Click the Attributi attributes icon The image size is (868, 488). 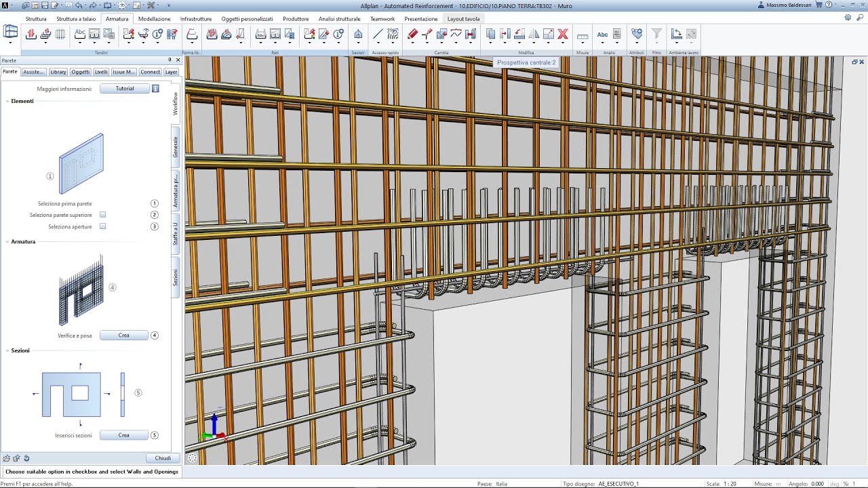[637, 33]
